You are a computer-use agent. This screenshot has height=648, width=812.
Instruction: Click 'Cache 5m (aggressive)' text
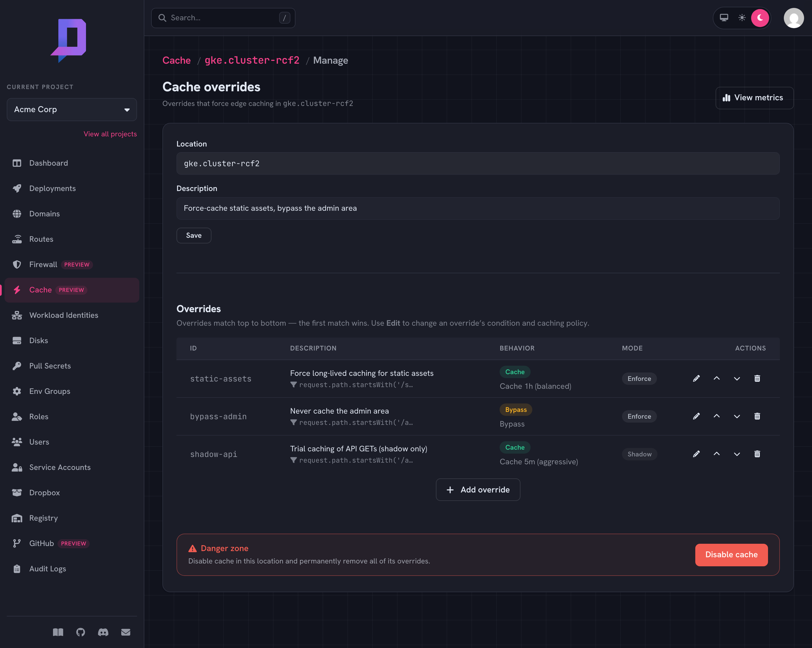click(539, 462)
